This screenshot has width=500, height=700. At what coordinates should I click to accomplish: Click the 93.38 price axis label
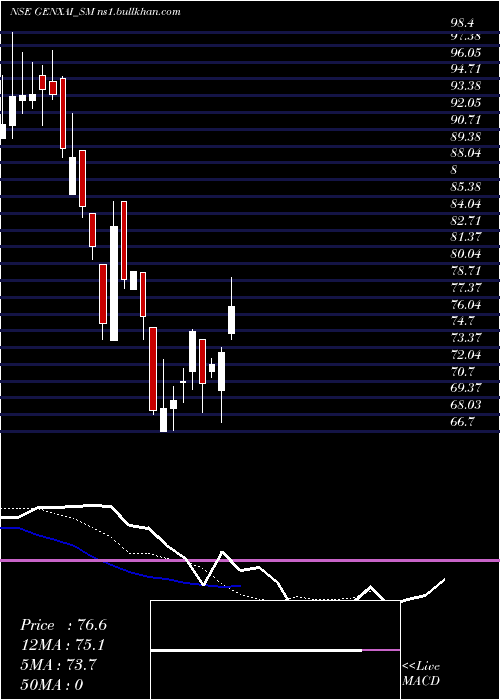[x=466, y=86]
